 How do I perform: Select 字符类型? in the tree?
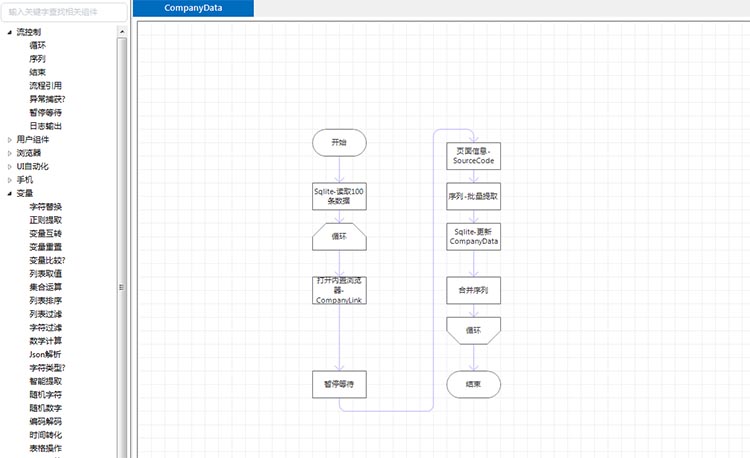click(x=47, y=368)
